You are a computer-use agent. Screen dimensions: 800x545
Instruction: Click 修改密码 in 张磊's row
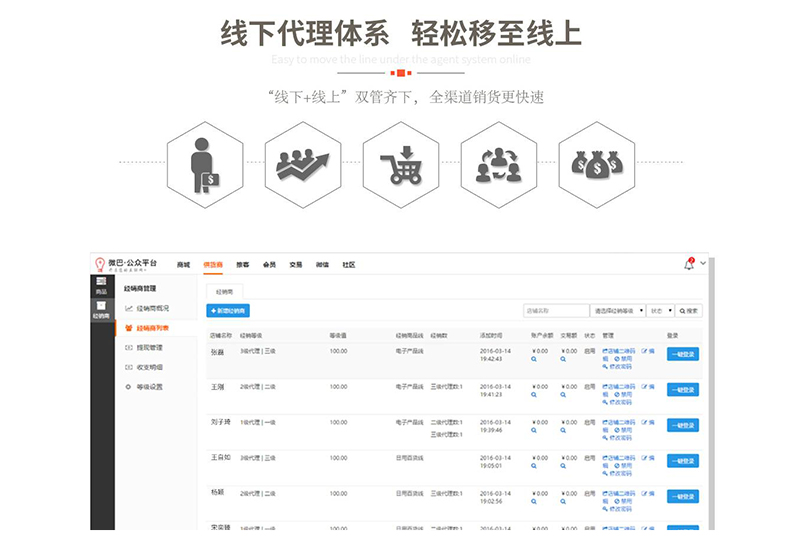(617, 366)
